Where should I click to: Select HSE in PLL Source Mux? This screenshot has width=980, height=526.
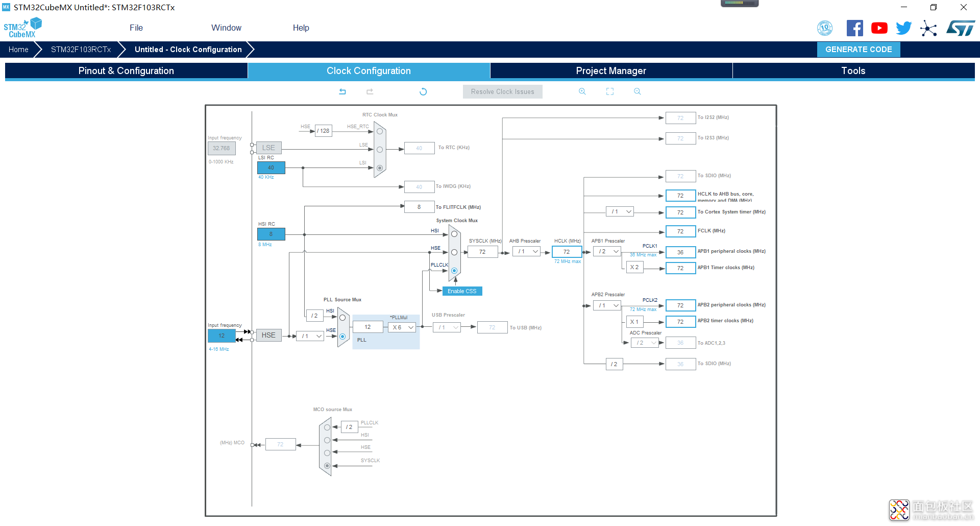click(x=342, y=337)
